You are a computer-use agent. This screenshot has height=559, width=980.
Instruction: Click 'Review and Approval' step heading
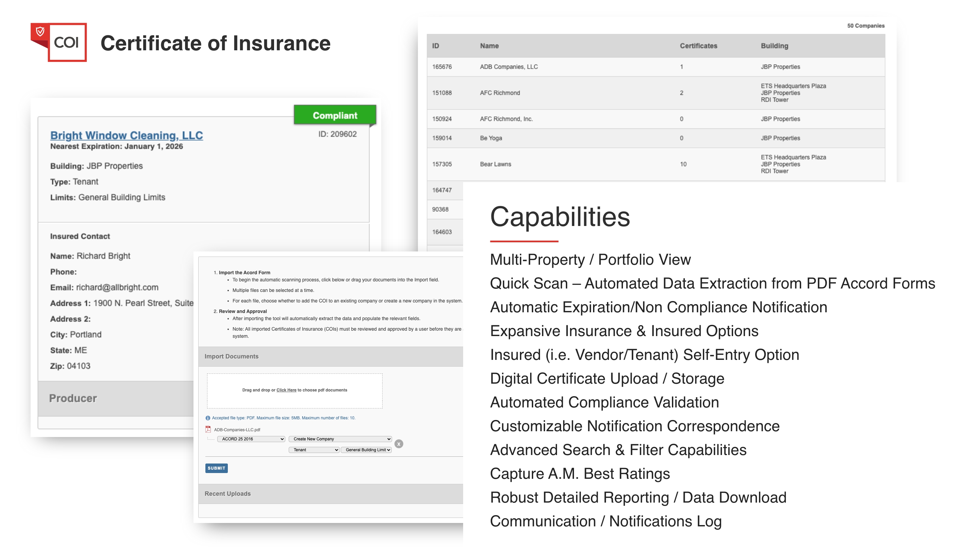click(x=242, y=311)
